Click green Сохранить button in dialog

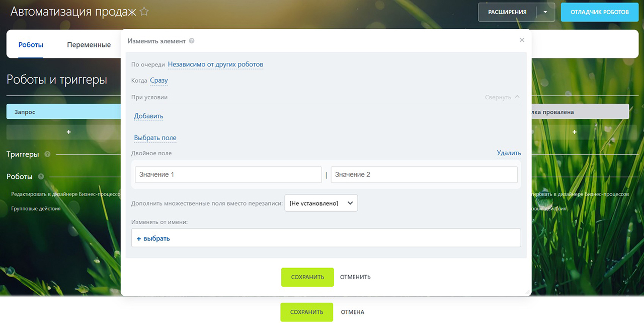(x=307, y=277)
